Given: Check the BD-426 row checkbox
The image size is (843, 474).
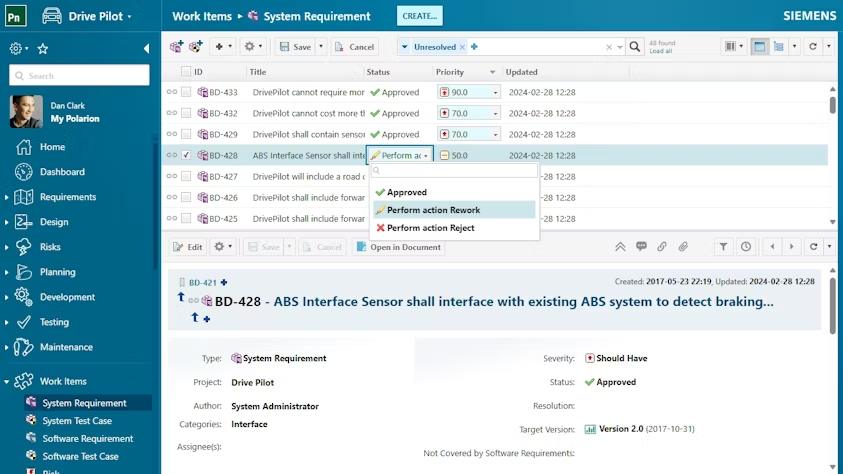Looking at the screenshot, I should (x=186, y=197).
